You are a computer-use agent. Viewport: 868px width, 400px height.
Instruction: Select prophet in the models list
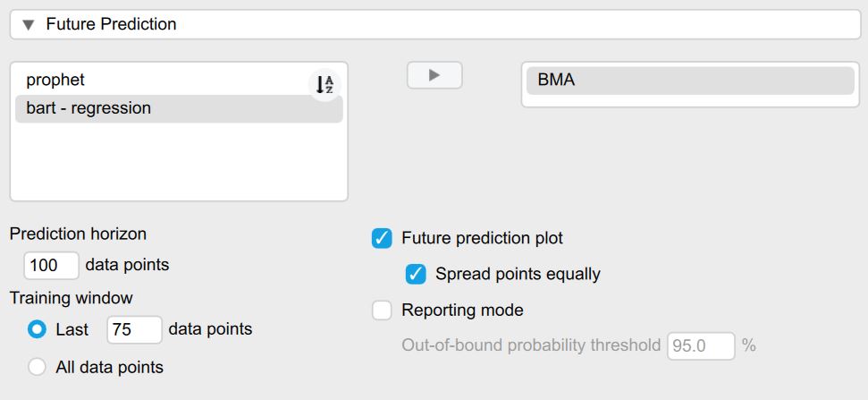pos(55,80)
